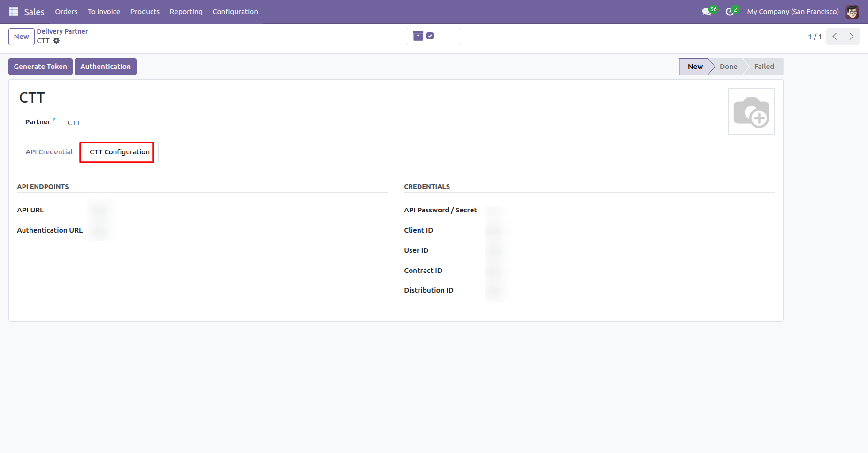Open the Orders menu

pyautogui.click(x=66, y=12)
